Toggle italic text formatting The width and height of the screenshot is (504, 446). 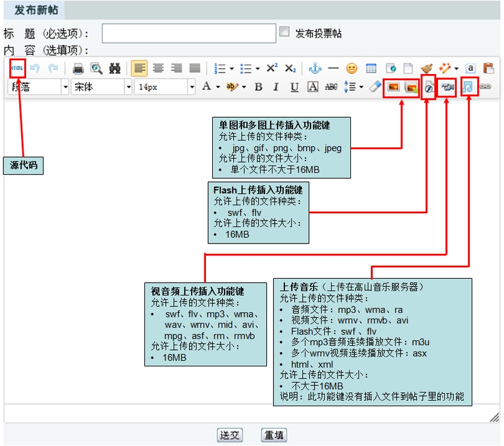pos(276,87)
